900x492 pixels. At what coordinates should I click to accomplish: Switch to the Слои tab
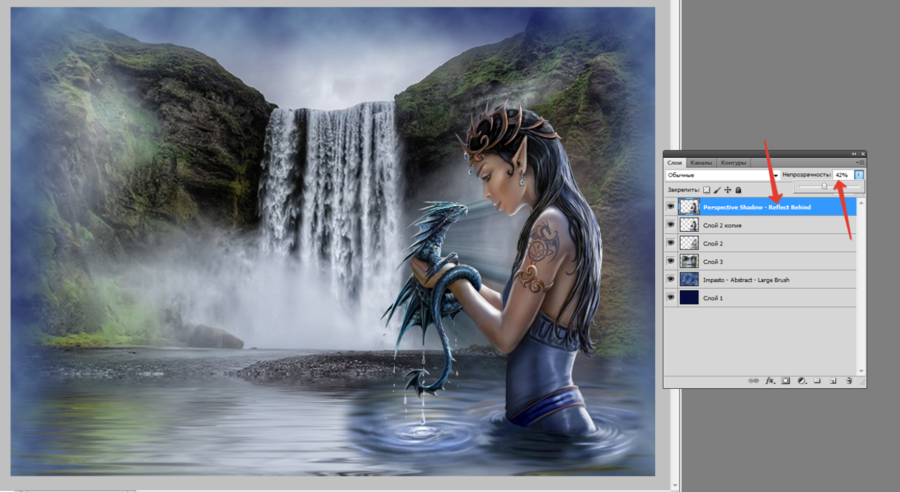pos(675,163)
